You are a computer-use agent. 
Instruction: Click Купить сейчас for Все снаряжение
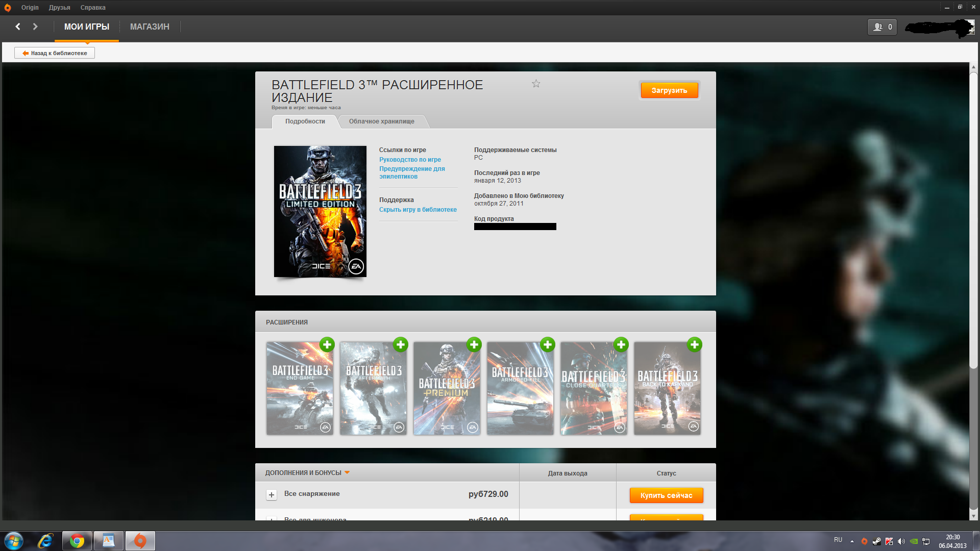coord(666,495)
